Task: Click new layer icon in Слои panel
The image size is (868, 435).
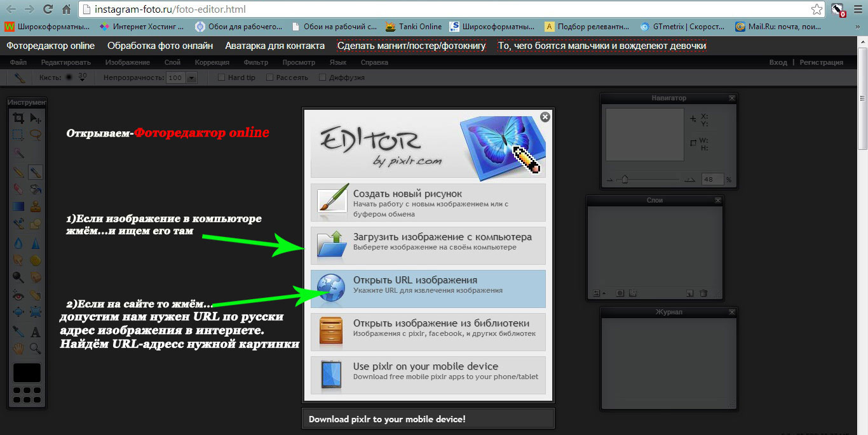Action: coord(689,293)
